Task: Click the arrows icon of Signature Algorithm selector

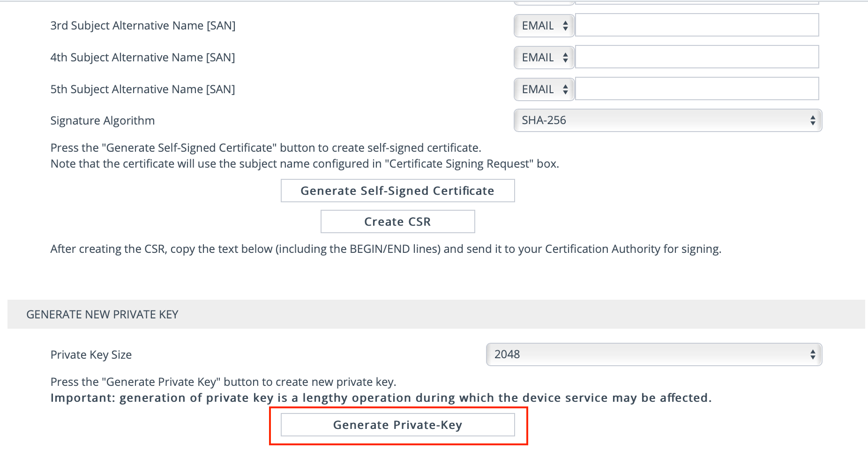Action: coord(813,120)
